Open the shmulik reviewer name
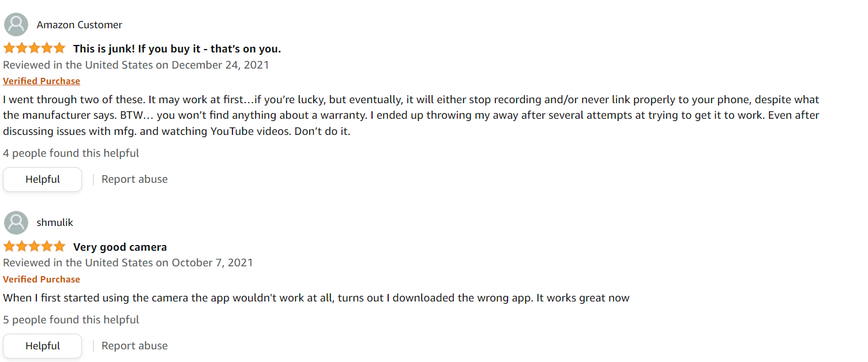 coord(55,223)
